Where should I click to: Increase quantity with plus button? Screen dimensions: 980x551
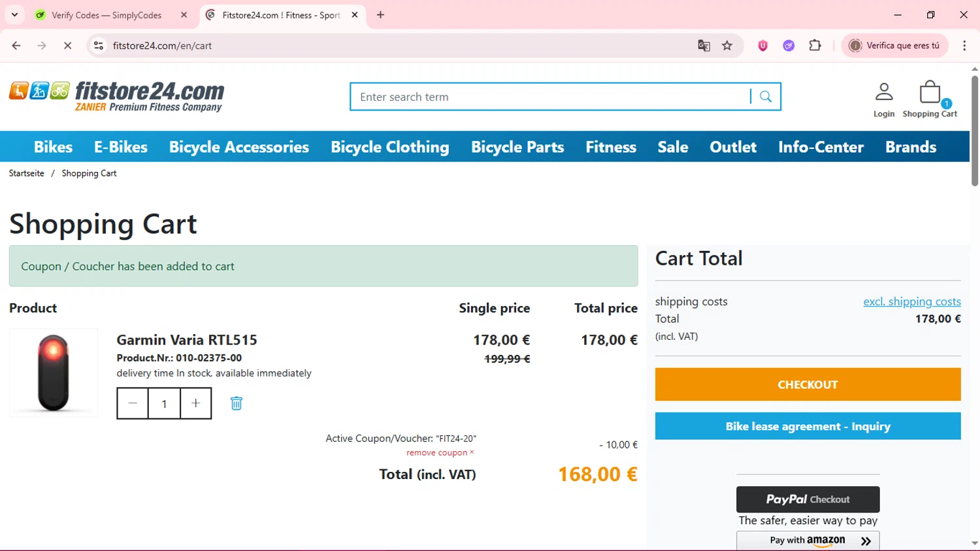click(195, 403)
